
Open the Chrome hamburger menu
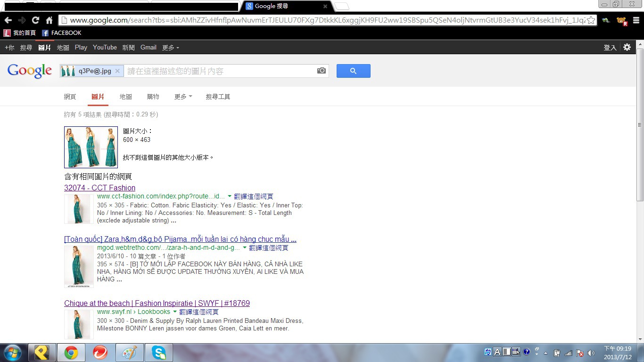pyautogui.click(x=636, y=20)
